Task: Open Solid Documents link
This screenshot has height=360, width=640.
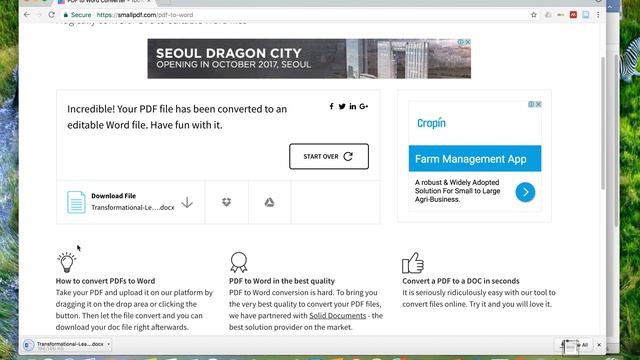Action: pos(338,316)
